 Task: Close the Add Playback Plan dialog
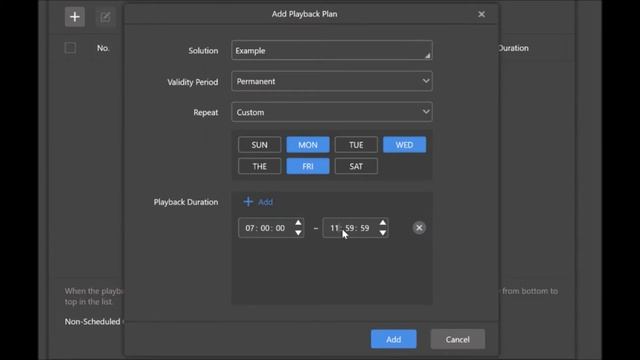[482, 14]
